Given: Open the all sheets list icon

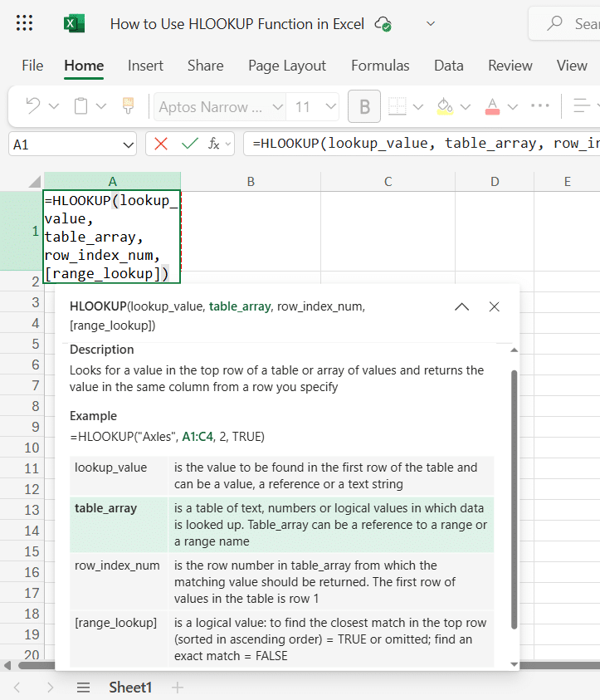Looking at the screenshot, I should tap(83, 688).
